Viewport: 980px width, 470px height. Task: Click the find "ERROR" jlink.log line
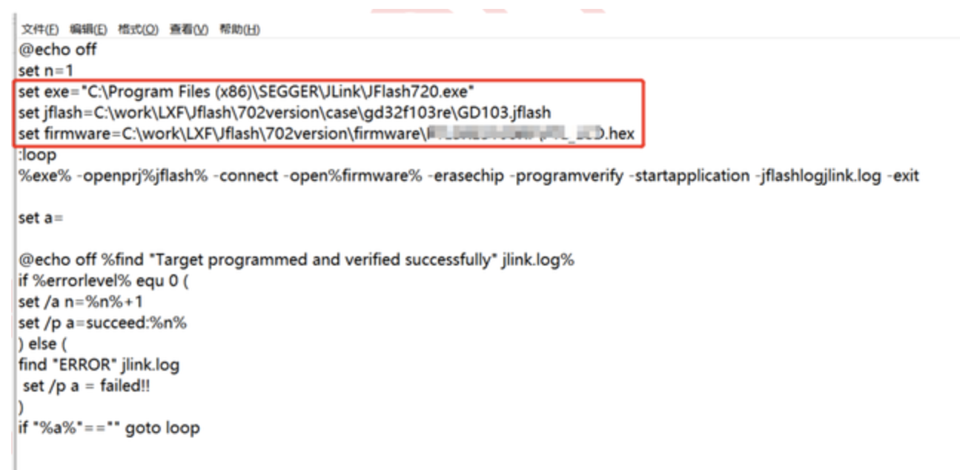point(99,365)
